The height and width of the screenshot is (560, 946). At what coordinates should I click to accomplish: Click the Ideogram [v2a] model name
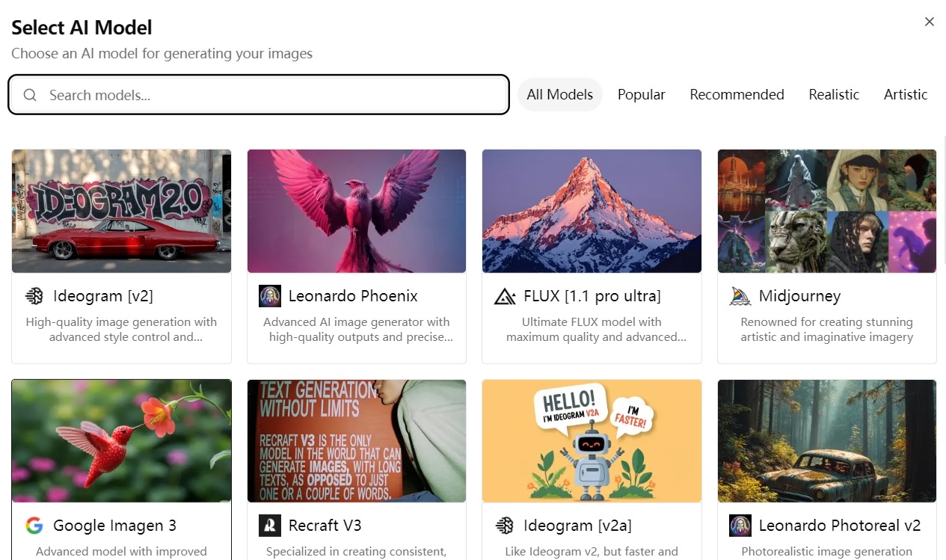point(578,526)
